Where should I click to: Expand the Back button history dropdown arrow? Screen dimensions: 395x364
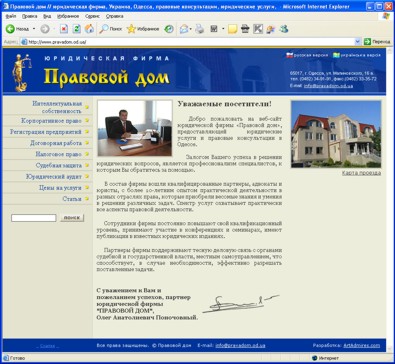(x=34, y=29)
